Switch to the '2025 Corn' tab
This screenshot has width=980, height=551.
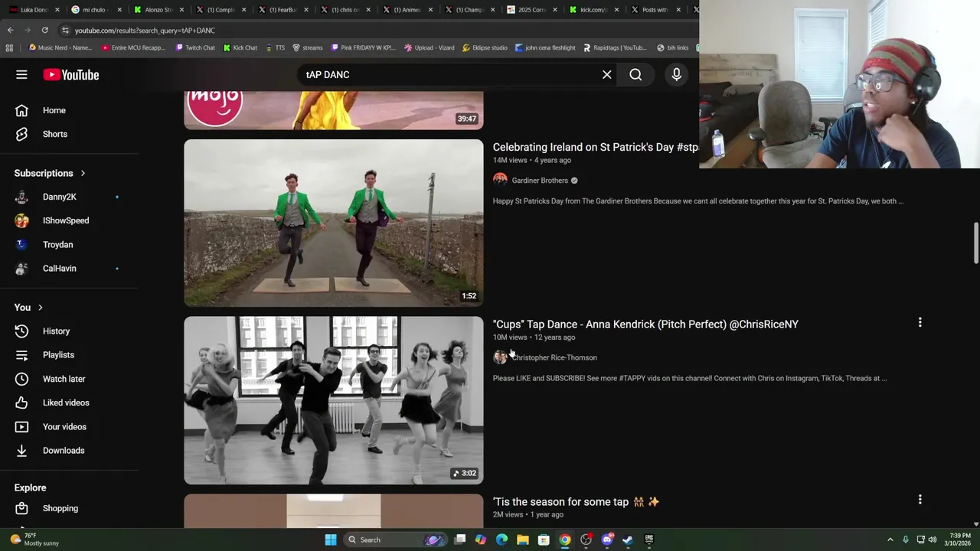(x=531, y=9)
